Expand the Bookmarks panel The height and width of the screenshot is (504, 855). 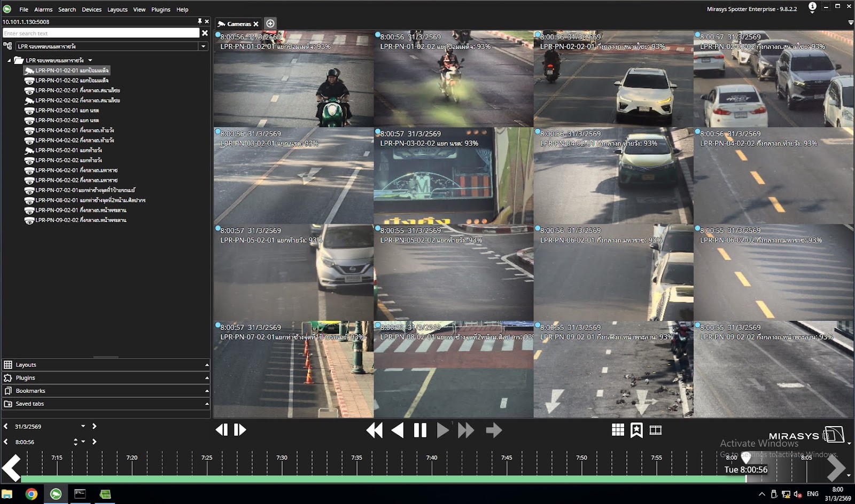pos(106,391)
